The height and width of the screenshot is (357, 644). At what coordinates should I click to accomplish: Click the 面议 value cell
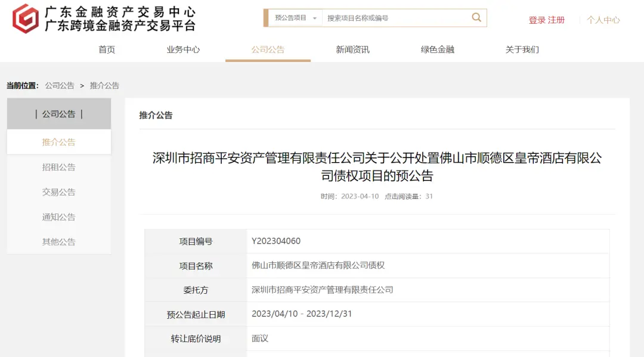click(428, 339)
